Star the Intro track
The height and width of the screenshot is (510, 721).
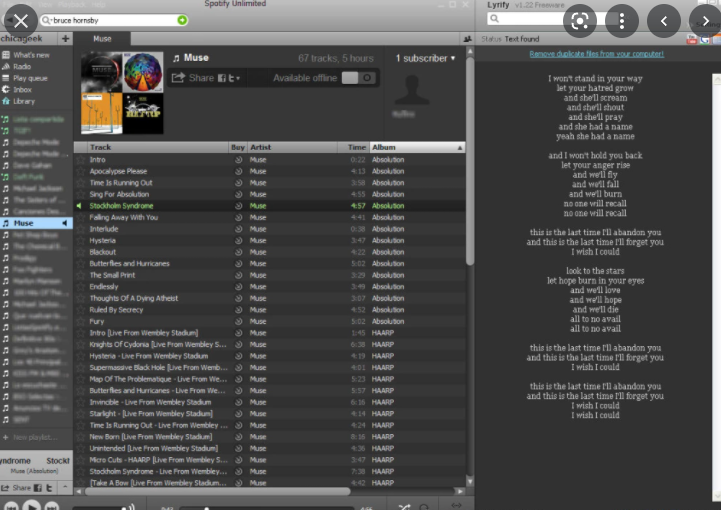click(x=81, y=160)
